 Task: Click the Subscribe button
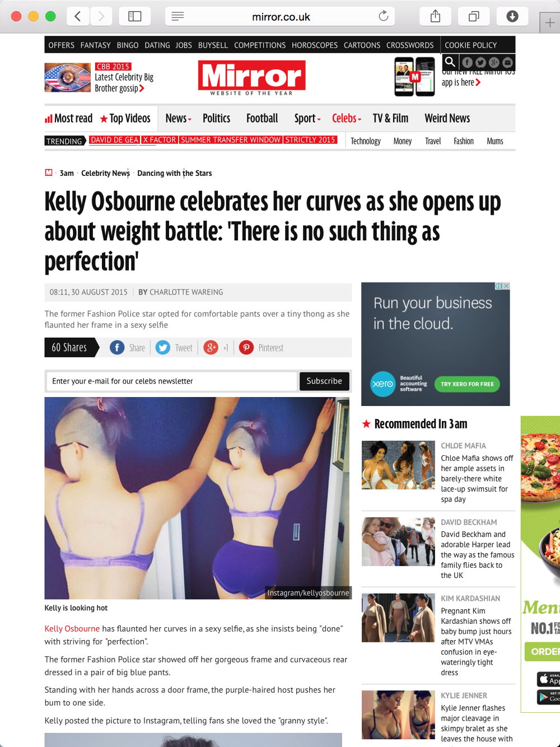click(x=324, y=381)
